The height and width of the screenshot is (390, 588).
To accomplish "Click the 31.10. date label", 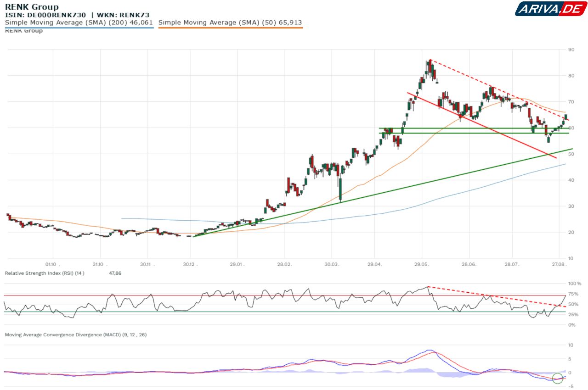I will pos(101,264).
